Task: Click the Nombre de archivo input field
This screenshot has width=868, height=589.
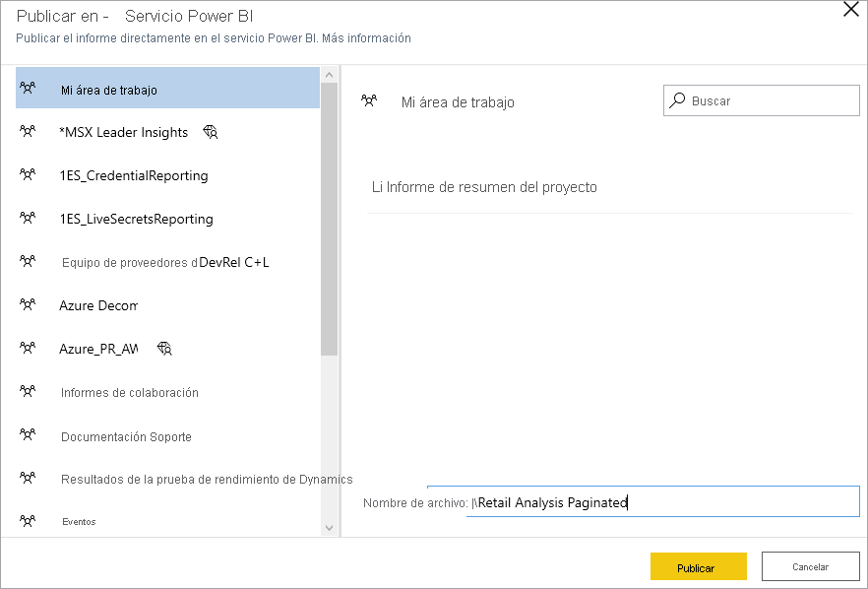Action: tap(663, 502)
